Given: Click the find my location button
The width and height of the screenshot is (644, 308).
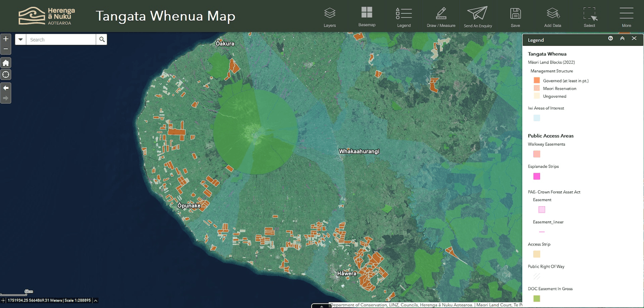Looking at the screenshot, I should tap(5, 75).
